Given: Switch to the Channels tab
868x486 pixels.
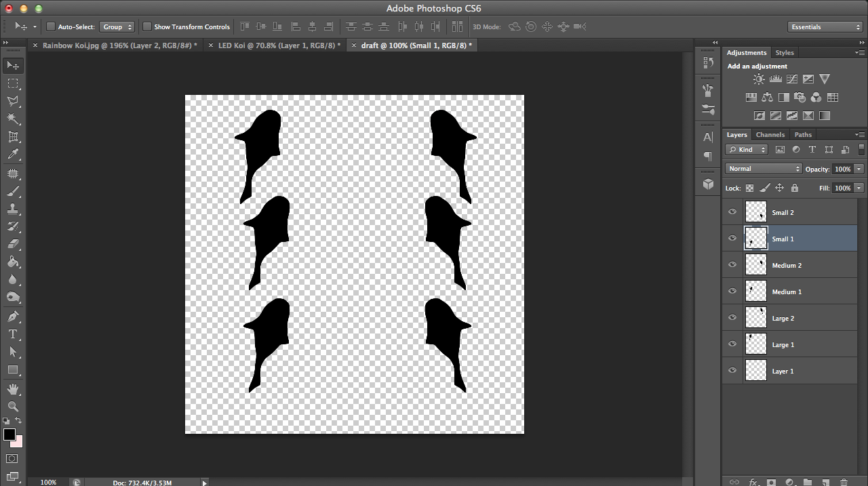Looking at the screenshot, I should (x=770, y=134).
